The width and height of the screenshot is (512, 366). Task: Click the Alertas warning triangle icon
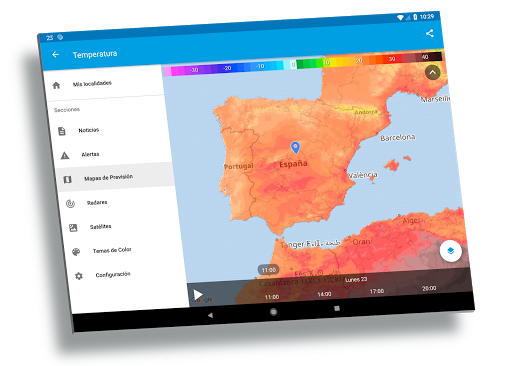[65, 155]
